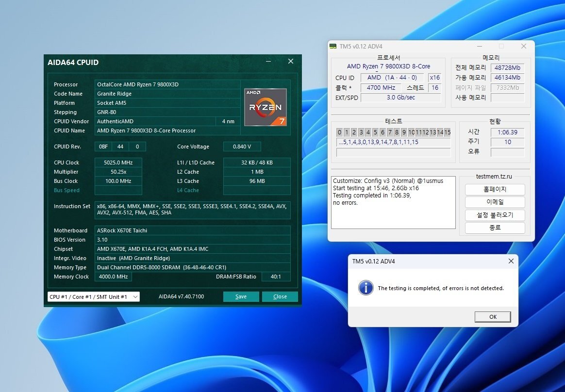Click the greyed-out Bus Speed label
Viewport: 565px width, 392px height.
pos(66,190)
